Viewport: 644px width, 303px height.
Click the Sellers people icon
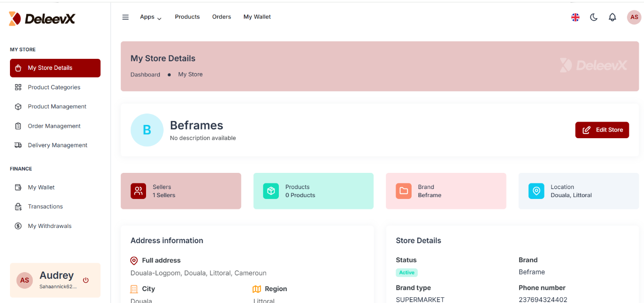(138, 191)
